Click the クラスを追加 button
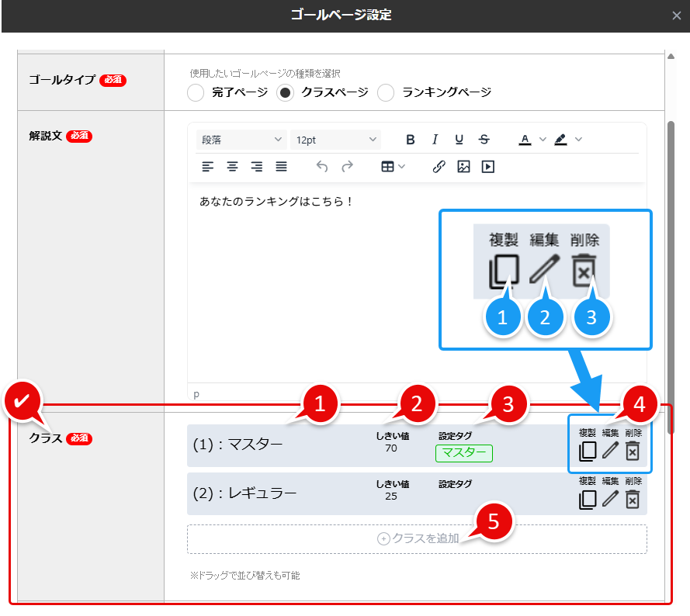Image resolution: width=690 pixels, height=616 pixels. [x=417, y=538]
